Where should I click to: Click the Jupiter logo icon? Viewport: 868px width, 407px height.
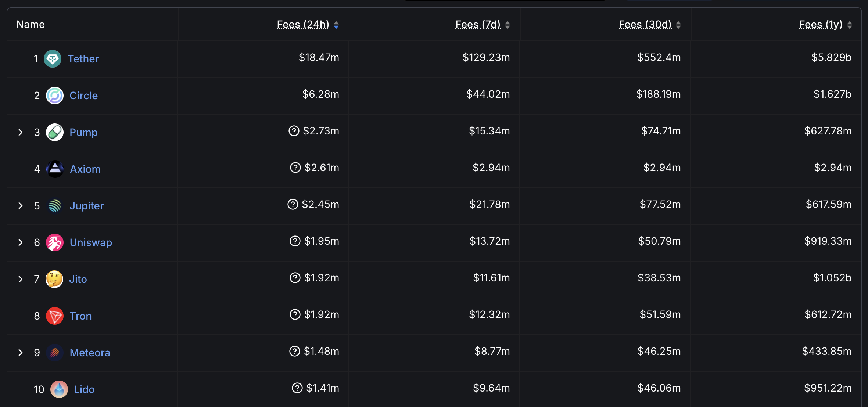[x=55, y=206]
